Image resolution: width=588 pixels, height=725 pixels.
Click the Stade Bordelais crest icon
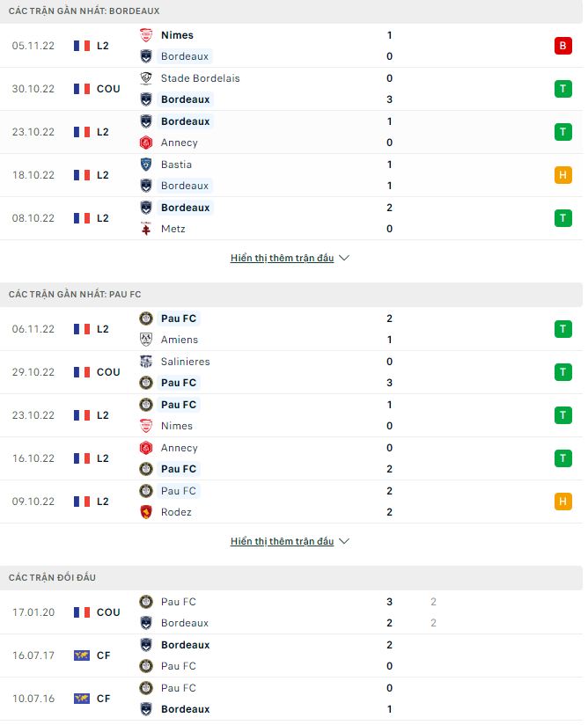pyautogui.click(x=145, y=78)
